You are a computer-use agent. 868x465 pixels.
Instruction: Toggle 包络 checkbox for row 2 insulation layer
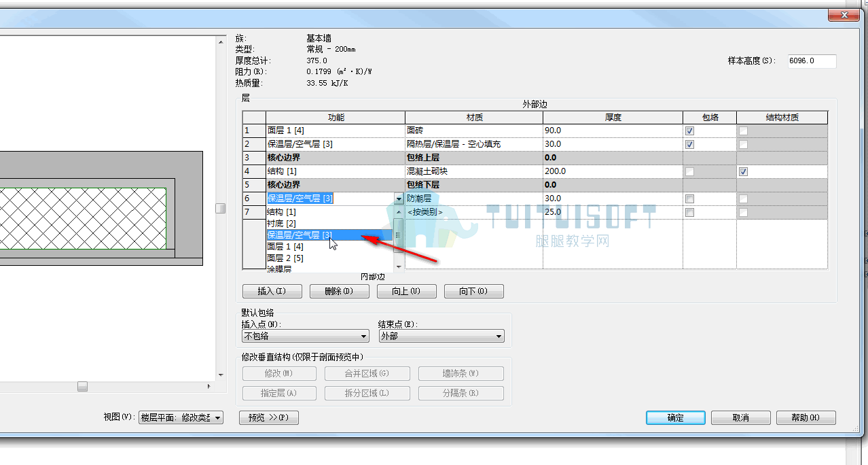(x=689, y=144)
